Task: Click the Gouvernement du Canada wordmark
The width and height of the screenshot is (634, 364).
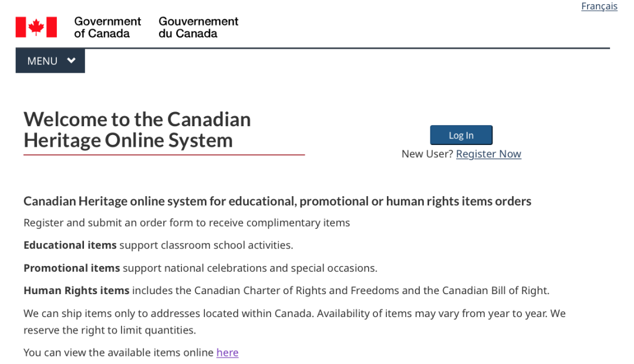Action: [x=198, y=27]
